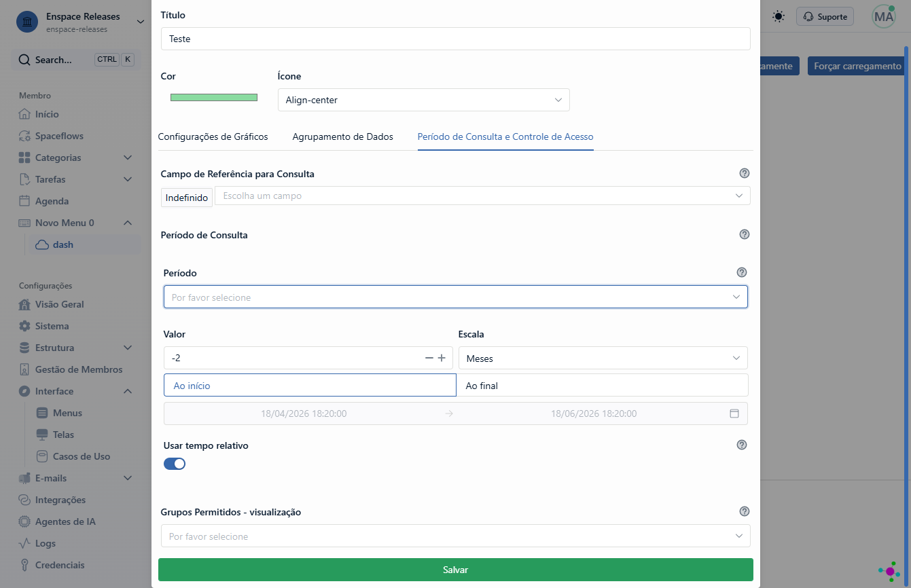Open the Escolha um campo dropdown

click(x=482, y=196)
